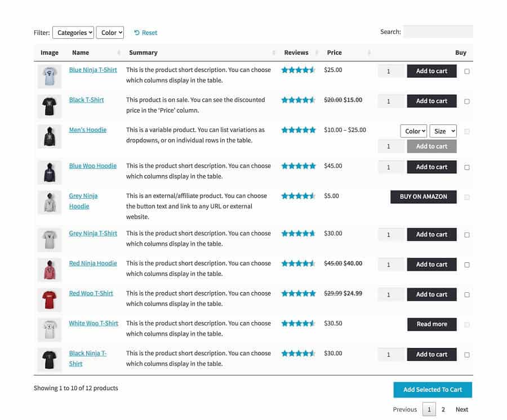Sort table by Name column
This screenshot has height=420, width=507.
[x=95, y=52]
